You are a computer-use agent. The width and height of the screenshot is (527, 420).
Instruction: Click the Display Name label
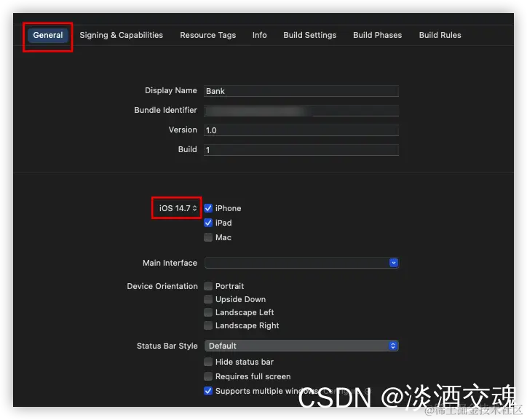tap(171, 90)
